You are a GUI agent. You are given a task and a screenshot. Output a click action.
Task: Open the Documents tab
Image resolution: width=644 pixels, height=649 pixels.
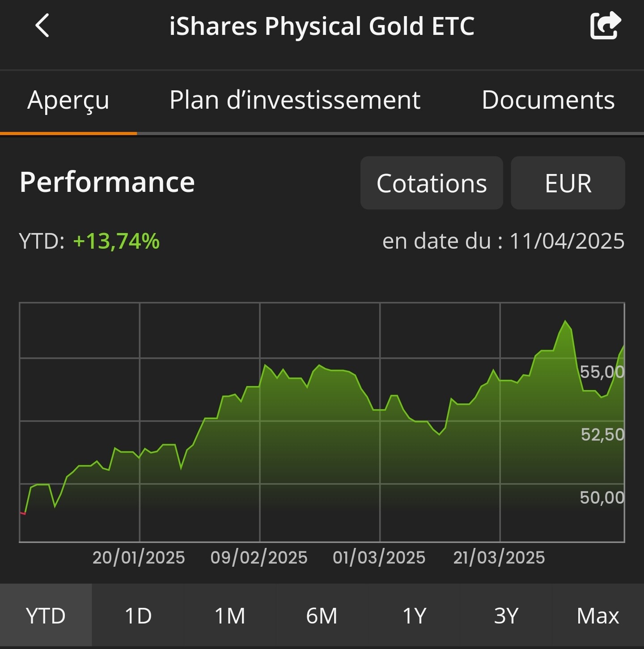click(x=548, y=100)
